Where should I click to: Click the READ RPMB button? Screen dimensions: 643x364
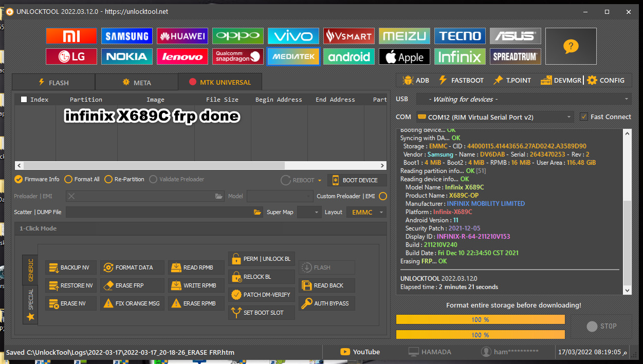pos(196,267)
